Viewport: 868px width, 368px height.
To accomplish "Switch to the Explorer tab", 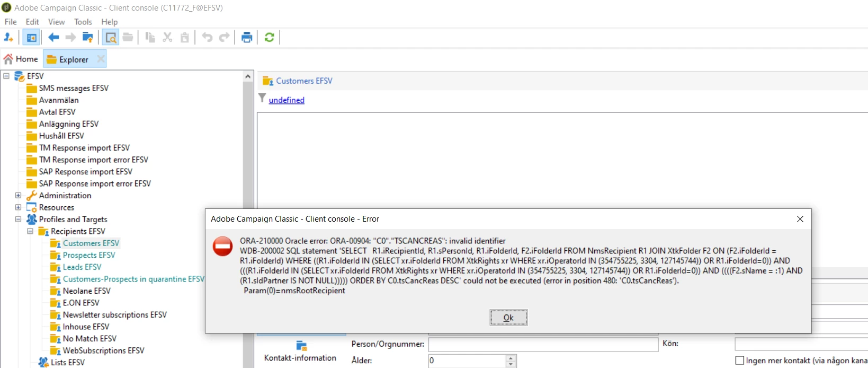I will click(74, 59).
